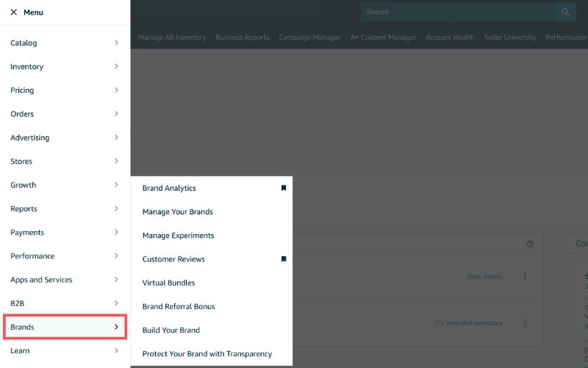Expand the Pricing chevron
The image size is (588, 368).
click(116, 90)
